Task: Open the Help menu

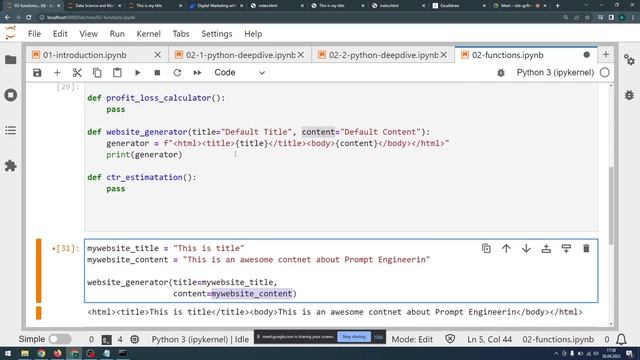Action: [x=253, y=34]
